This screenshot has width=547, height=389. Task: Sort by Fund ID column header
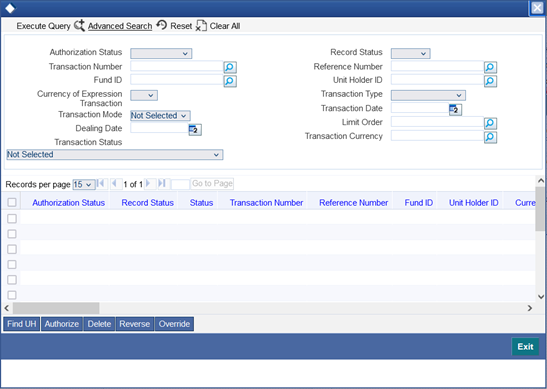tap(419, 203)
